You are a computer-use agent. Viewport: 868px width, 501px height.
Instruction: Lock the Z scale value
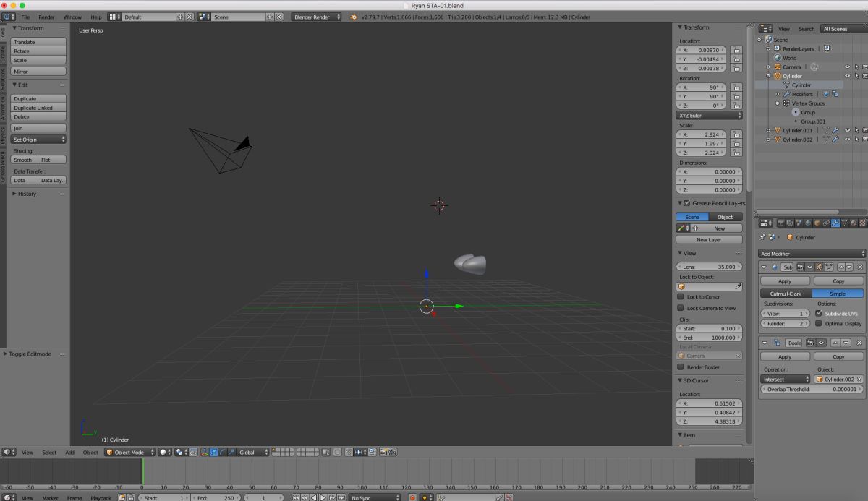point(736,153)
